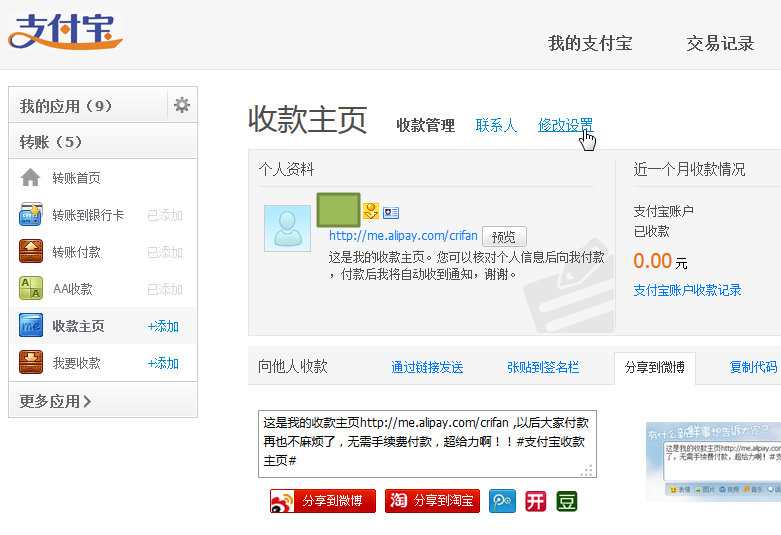Viewport: 781px width, 535px height.
Task: Open 交易记录 in top navigation
Action: (720, 44)
